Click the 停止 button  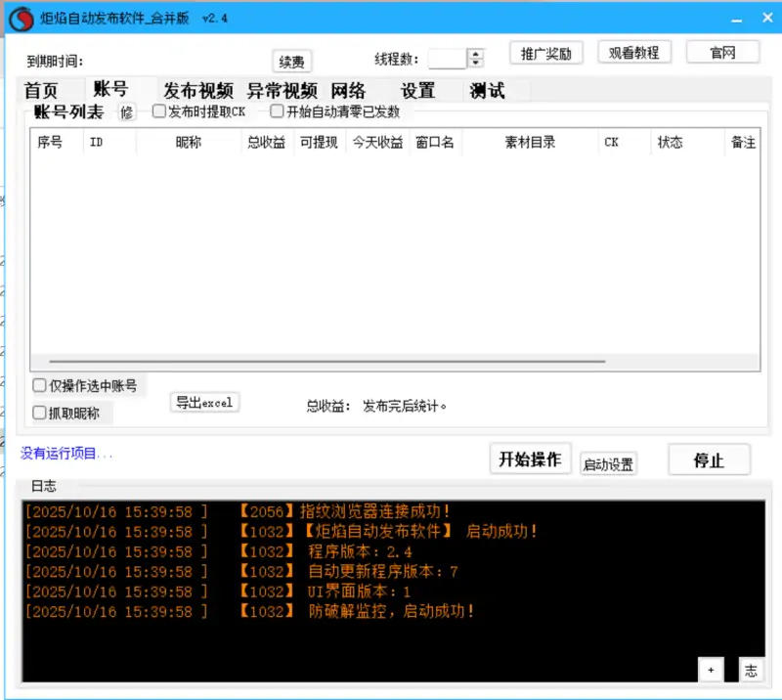[709, 460]
